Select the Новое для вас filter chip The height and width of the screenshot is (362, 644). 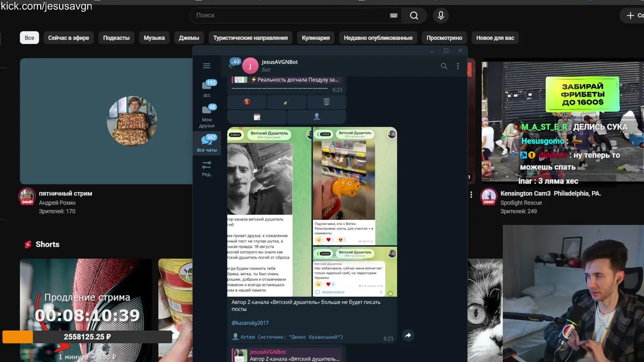(x=495, y=38)
